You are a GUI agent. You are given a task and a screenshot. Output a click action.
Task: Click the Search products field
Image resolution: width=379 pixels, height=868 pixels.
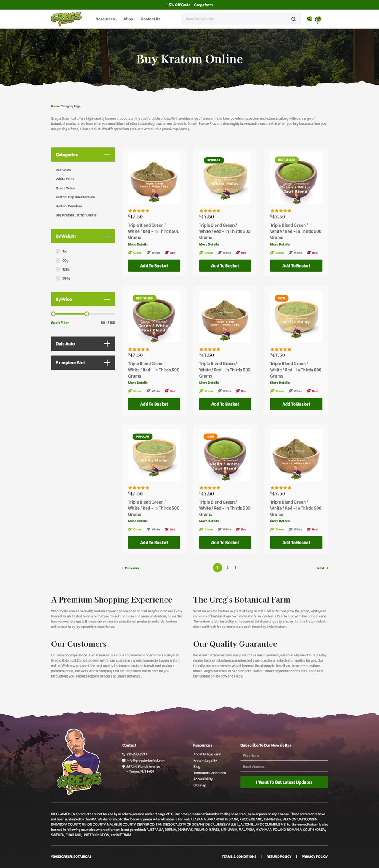tap(236, 19)
